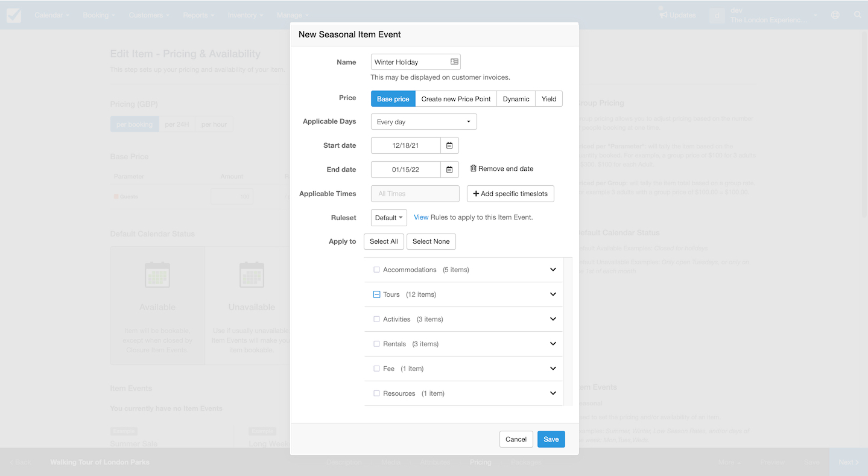This screenshot has width=868, height=476.
Task: Expand the Rentals group chevron
Action: tap(553, 344)
